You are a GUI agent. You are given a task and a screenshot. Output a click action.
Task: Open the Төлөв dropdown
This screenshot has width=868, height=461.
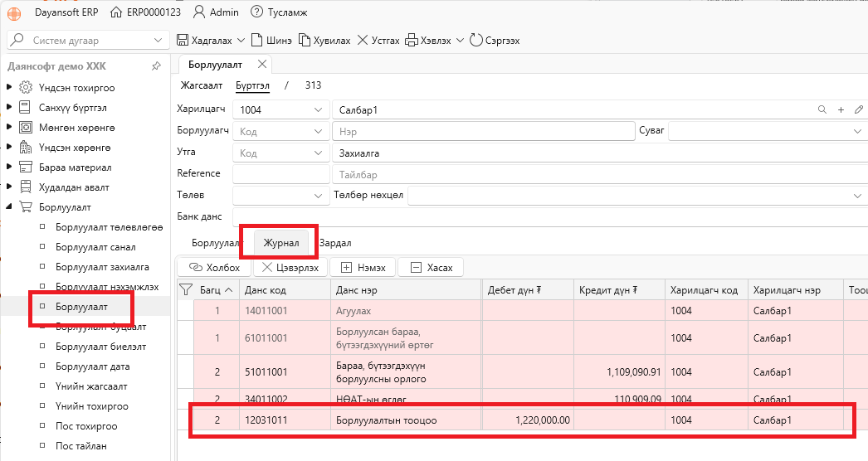319,196
